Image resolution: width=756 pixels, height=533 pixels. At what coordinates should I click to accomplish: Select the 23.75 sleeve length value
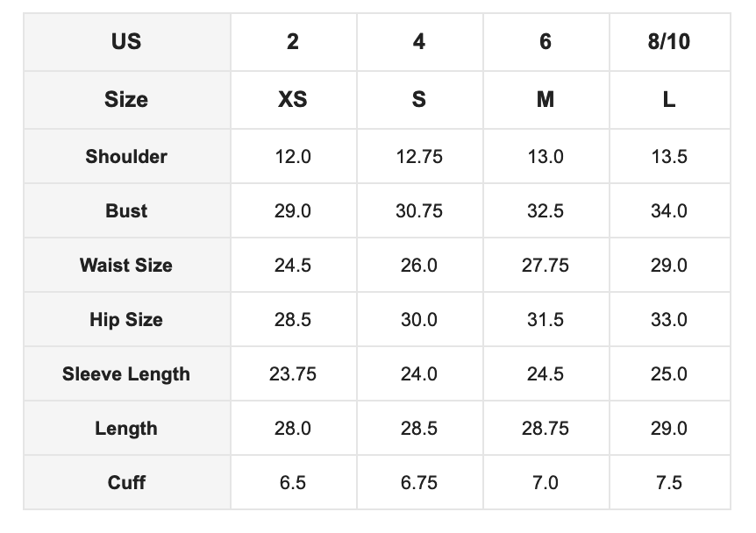293,374
